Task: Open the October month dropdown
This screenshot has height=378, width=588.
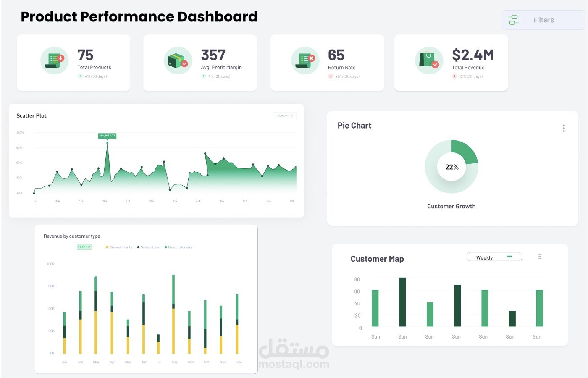Action: [285, 115]
